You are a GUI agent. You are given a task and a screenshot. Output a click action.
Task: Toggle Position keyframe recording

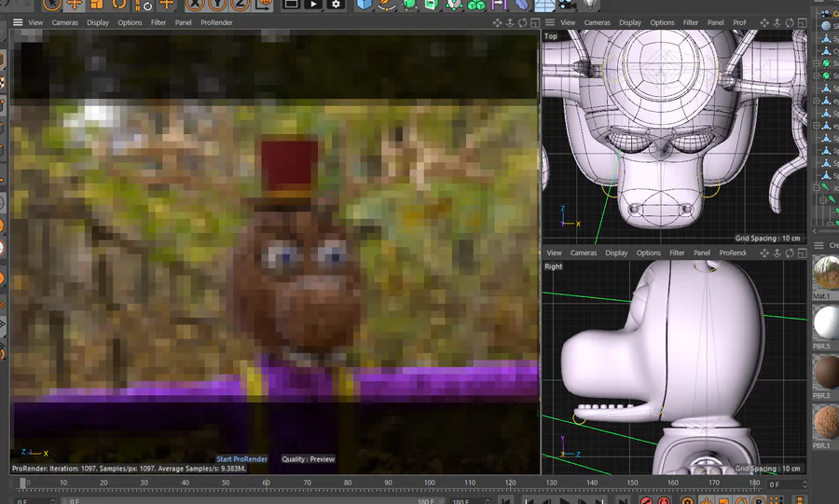click(x=707, y=501)
